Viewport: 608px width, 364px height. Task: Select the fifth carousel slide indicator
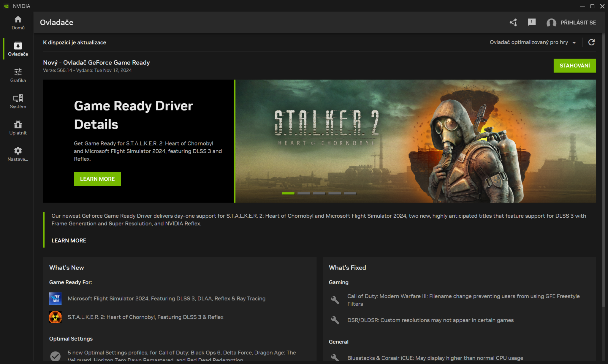tap(350, 193)
